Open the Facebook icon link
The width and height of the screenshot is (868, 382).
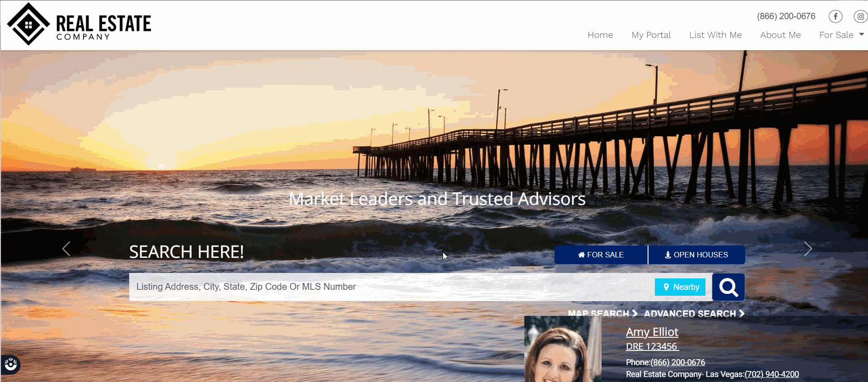click(835, 16)
